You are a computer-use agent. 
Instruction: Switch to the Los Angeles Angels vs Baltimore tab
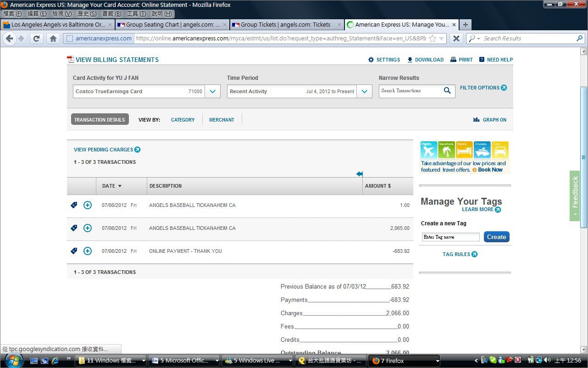click(57, 25)
